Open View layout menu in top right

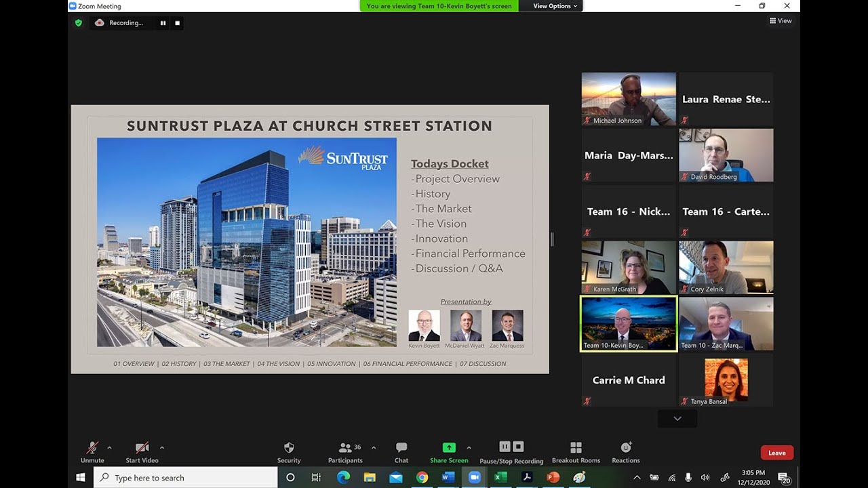point(781,21)
